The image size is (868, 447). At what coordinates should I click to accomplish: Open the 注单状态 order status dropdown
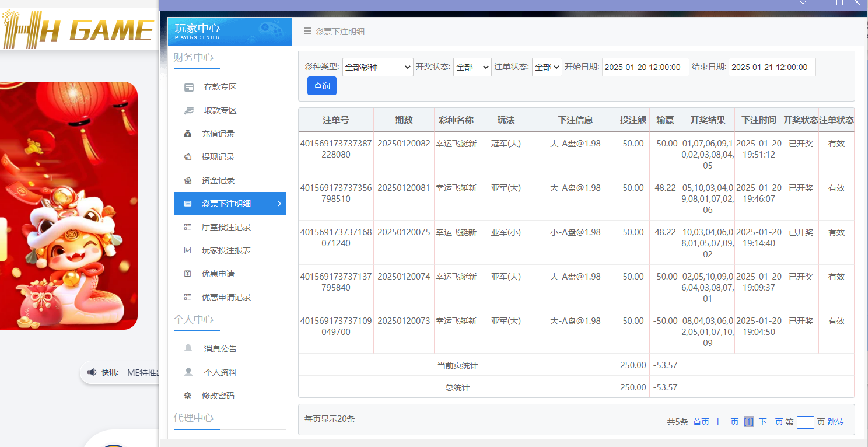tap(547, 67)
